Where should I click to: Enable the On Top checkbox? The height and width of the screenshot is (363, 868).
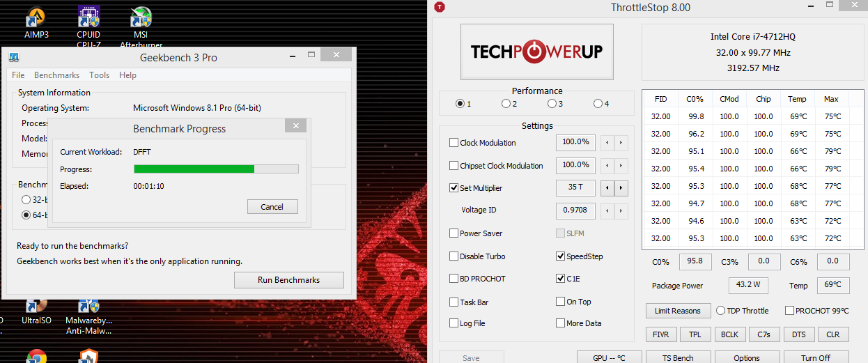tap(561, 302)
